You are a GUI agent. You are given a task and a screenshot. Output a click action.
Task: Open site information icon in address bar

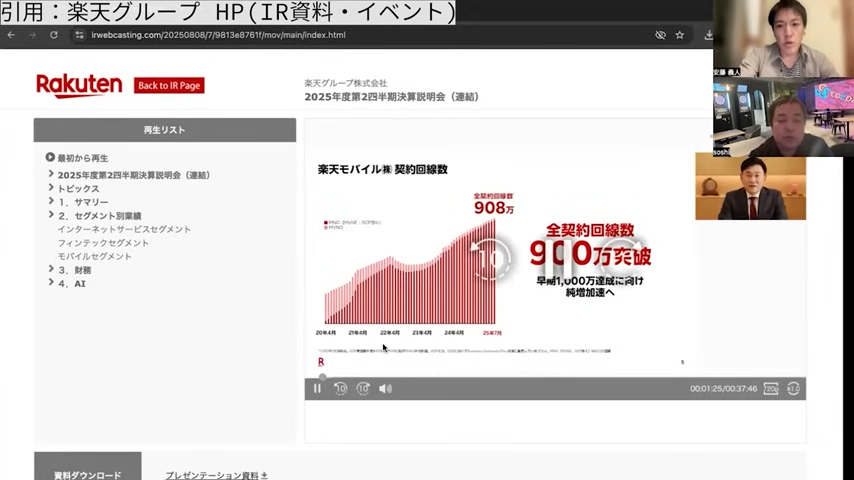[80, 35]
